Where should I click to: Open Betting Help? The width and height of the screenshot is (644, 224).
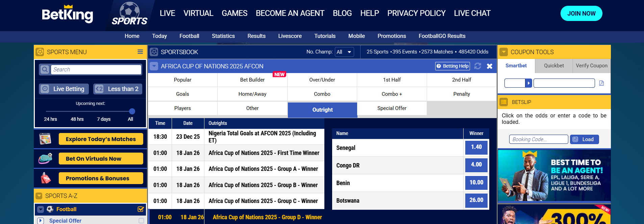click(452, 66)
